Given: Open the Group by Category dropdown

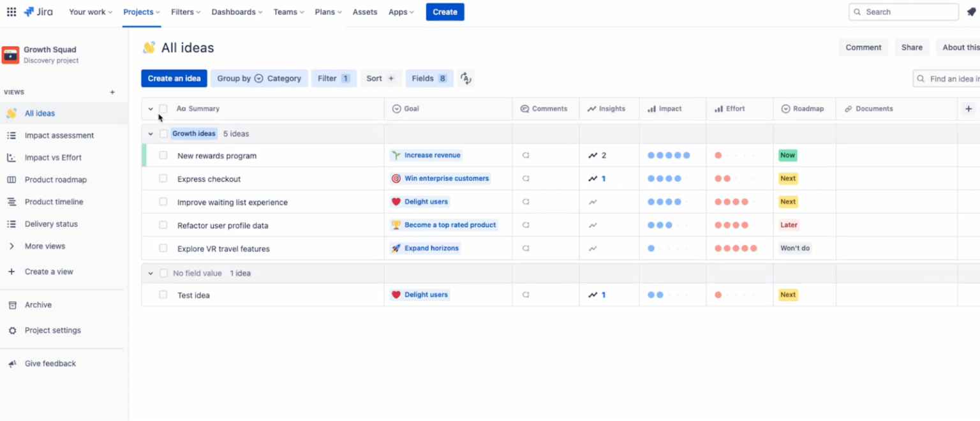Looking at the screenshot, I should pyautogui.click(x=259, y=78).
